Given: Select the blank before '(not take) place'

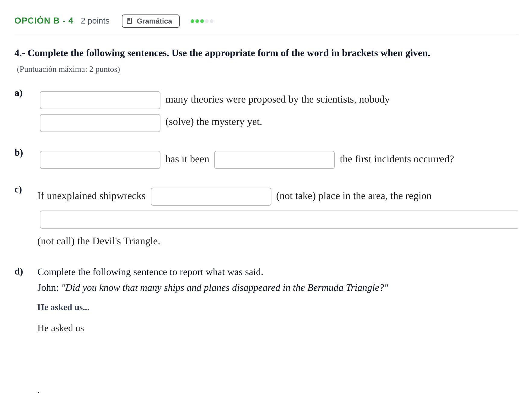Looking at the screenshot, I should click(211, 197).
